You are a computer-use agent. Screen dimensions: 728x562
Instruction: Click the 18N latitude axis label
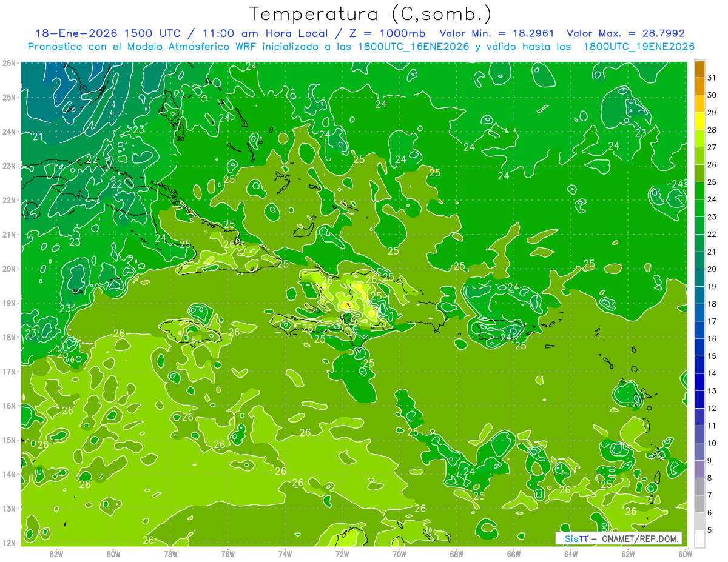coord(8,337)
